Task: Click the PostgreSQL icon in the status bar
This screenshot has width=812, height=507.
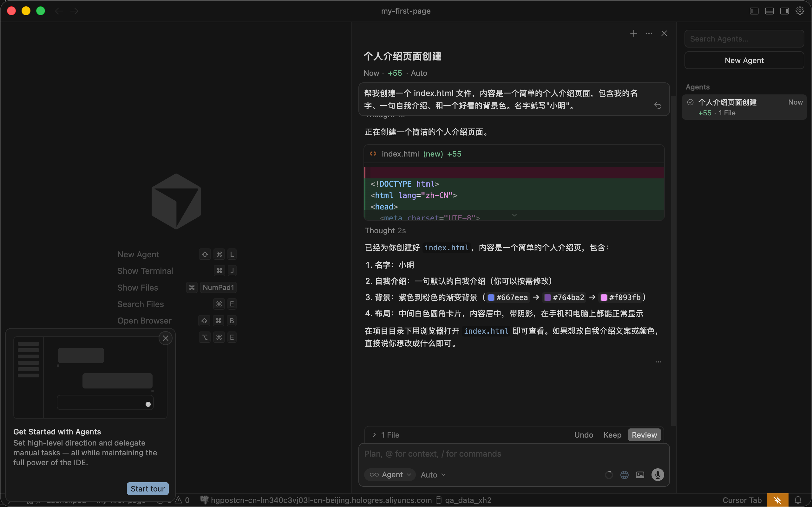Action: pyautogui.click(x=204, y=500)
